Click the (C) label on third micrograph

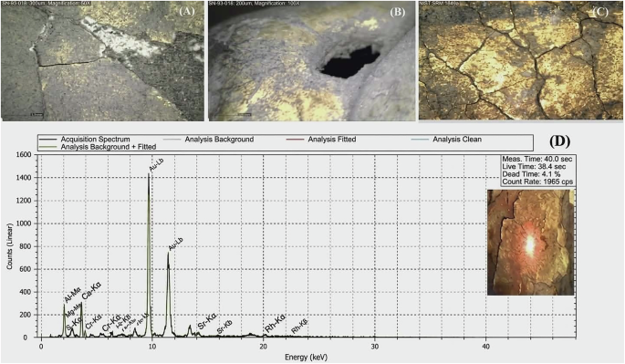(600, 12)
